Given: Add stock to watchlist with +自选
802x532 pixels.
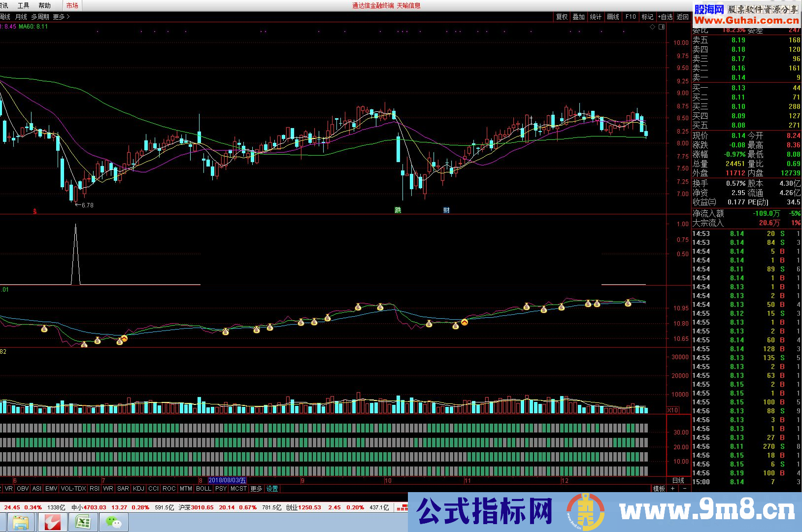Looking at the screenshot, I should (665, 16).
